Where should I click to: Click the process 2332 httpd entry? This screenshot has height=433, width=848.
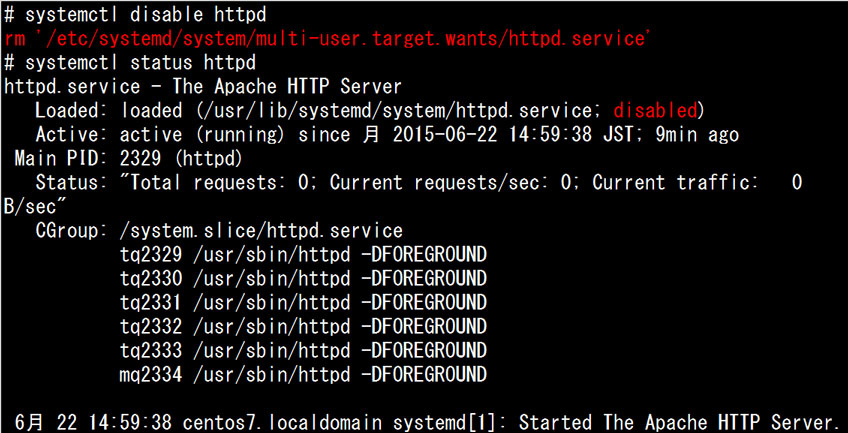click(303, 326)
